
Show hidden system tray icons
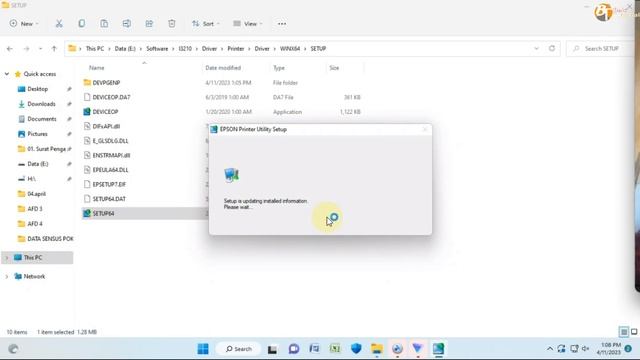pos(550,349)
